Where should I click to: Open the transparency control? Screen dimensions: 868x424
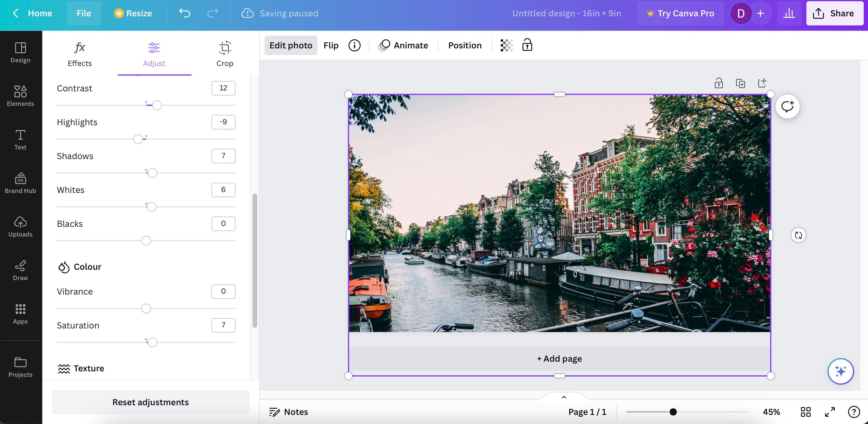(x=506, y=45)
